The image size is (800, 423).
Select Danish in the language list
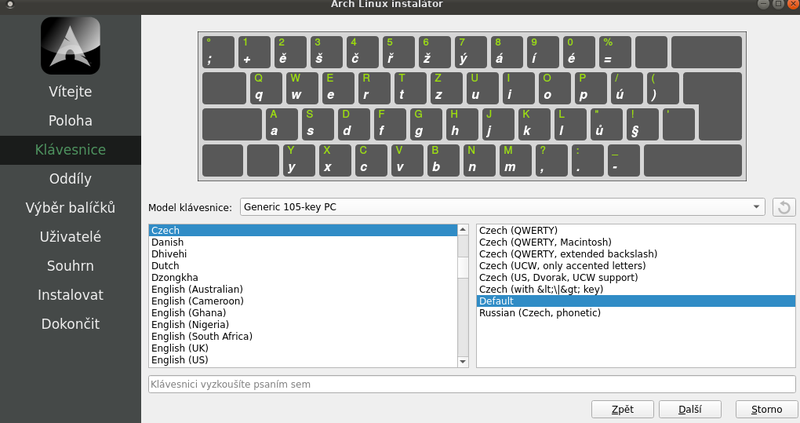tap(168, 242)
